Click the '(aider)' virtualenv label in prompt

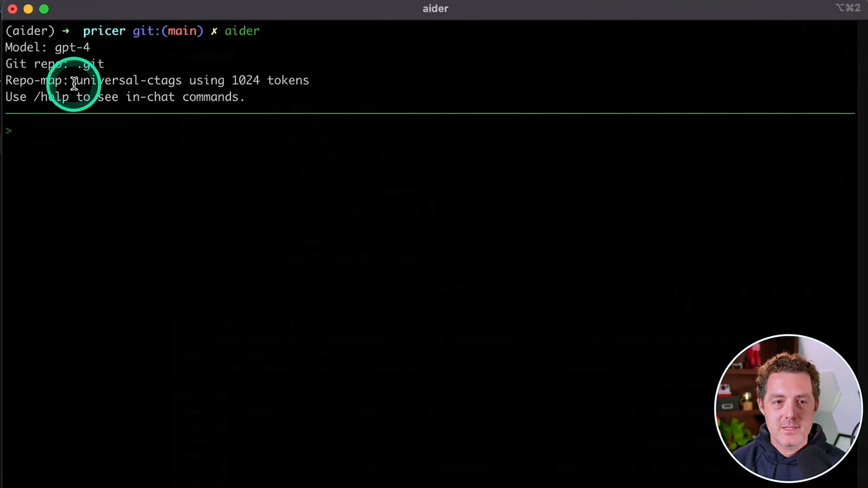30,31
